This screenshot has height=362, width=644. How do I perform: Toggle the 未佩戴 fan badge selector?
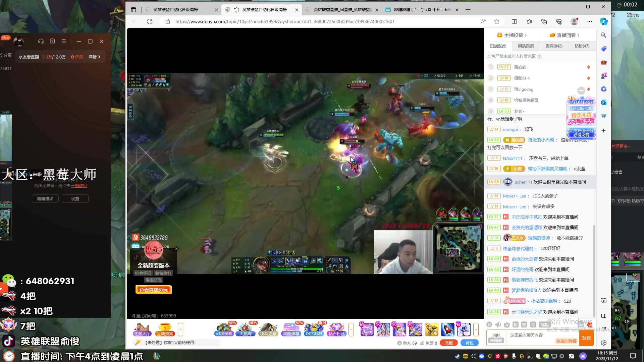pos(496,338)
